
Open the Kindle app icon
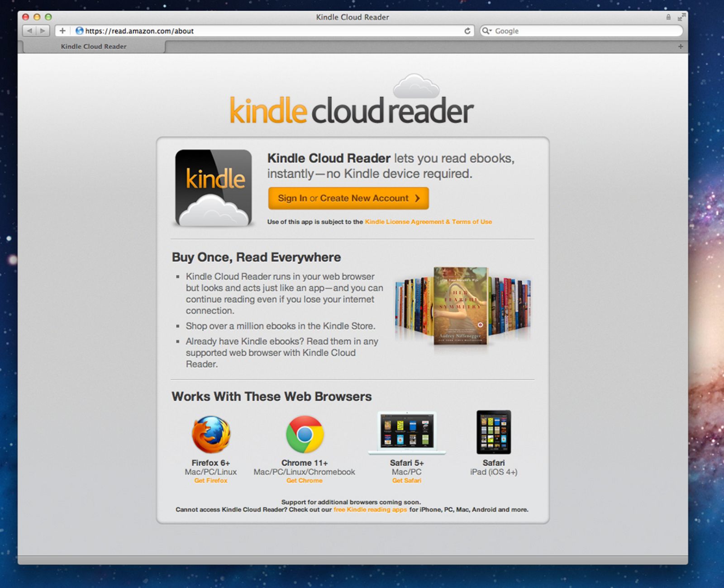pyautogui.click(x=213, y=185)
